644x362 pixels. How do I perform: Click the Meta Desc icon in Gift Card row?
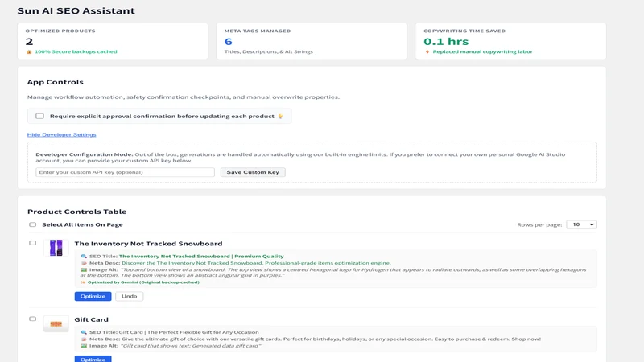(x=84, y=339)
